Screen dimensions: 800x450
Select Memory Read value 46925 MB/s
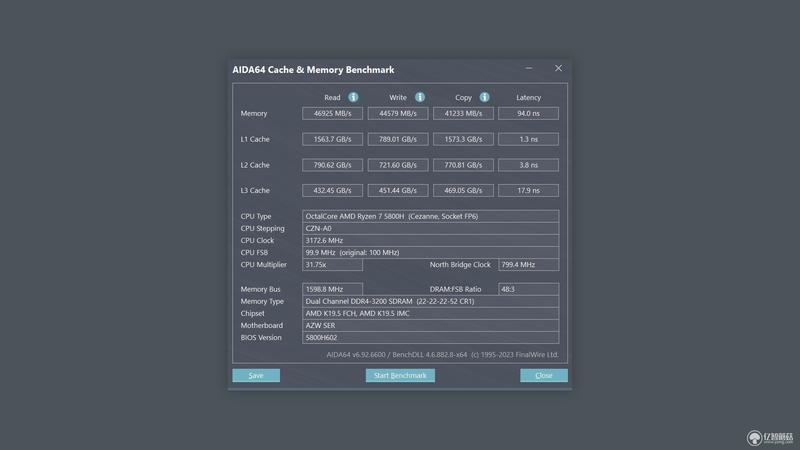tap(333, 113)
